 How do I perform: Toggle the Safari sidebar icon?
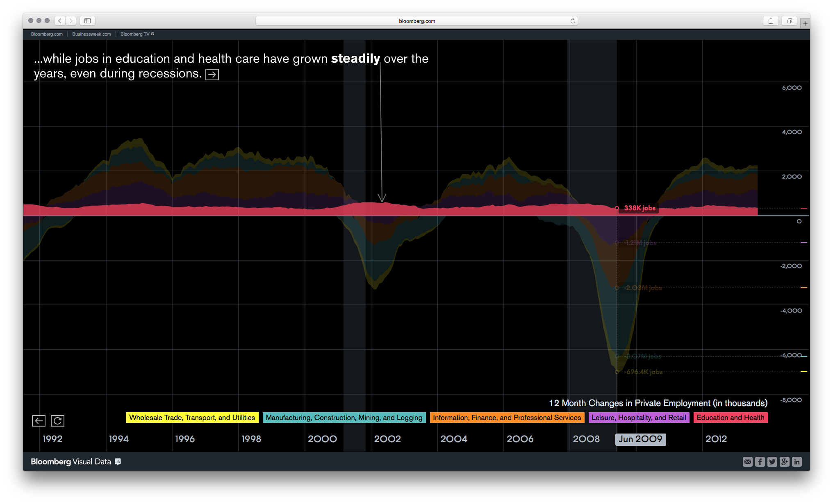pos(87,20)
